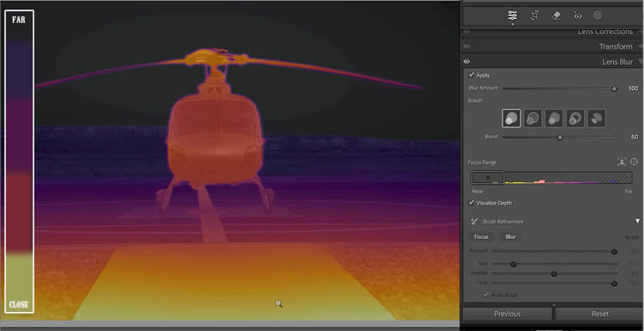Select the Edit sliders tool icon

click(x=512, y=15)
